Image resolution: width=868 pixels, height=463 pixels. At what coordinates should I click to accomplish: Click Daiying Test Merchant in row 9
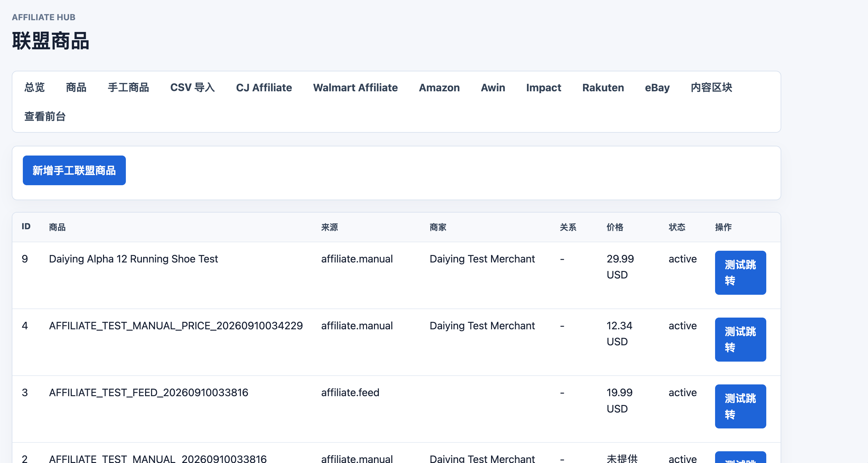482,259
